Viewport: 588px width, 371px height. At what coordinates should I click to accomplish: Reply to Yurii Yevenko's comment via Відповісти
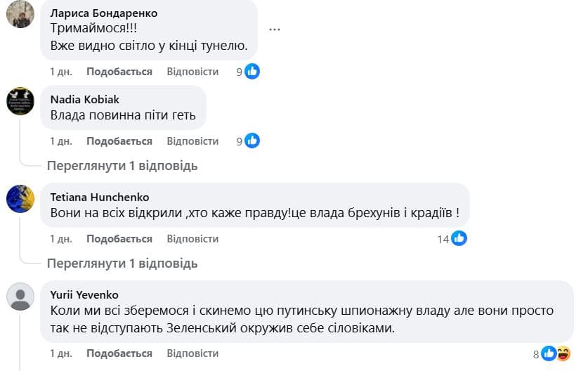pos(192,353)
